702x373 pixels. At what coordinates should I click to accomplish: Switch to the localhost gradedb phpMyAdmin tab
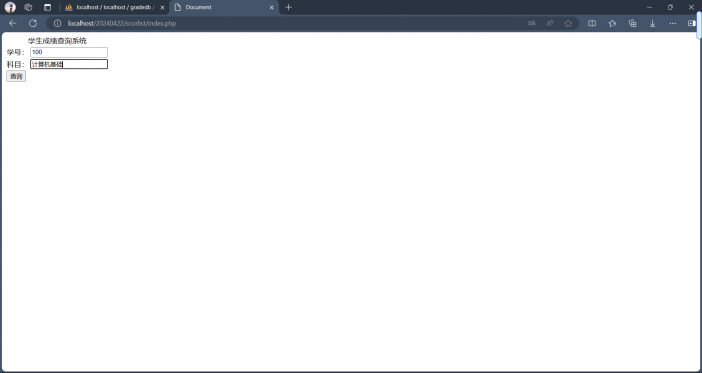pos(115,7)
